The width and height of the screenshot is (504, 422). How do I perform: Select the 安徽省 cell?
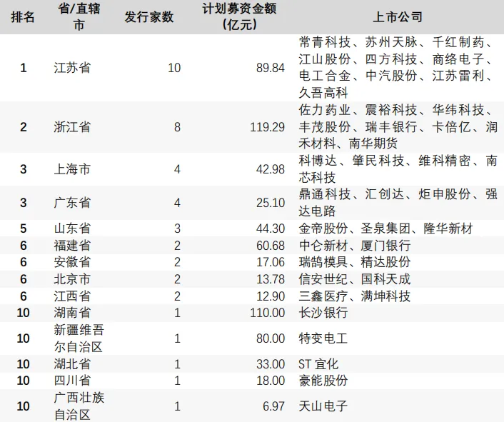coord(72,262)
